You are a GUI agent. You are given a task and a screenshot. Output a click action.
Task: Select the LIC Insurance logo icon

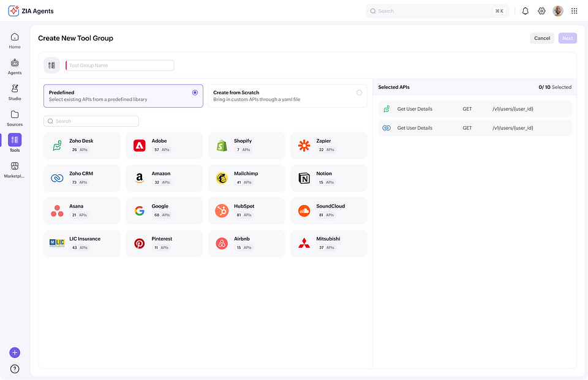(57, 243)
